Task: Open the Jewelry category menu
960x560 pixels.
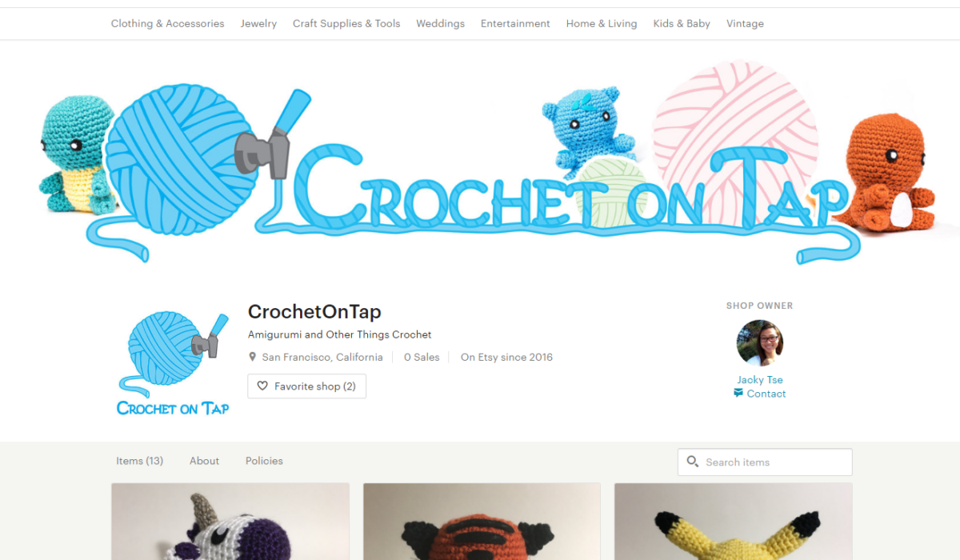Action: (258, 24)
